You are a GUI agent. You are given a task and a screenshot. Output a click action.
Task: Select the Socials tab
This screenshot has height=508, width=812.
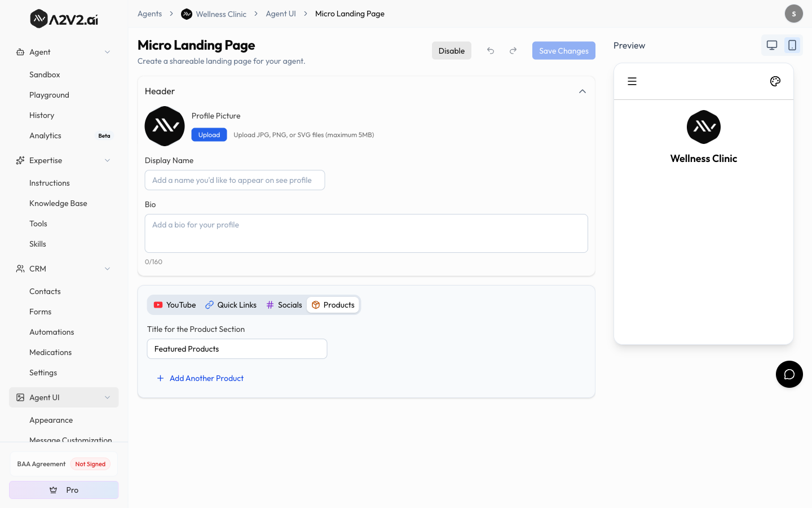tap(284, 305)
